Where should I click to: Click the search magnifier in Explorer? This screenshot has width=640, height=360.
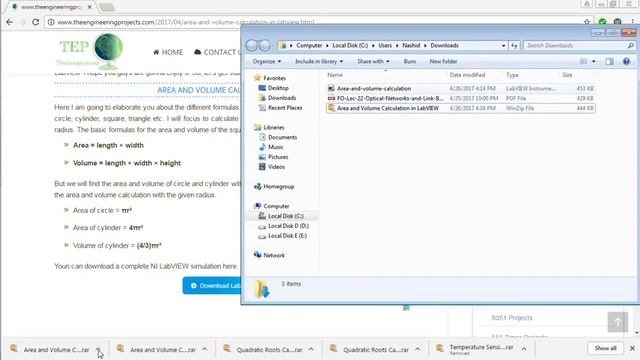pos(631,45)
